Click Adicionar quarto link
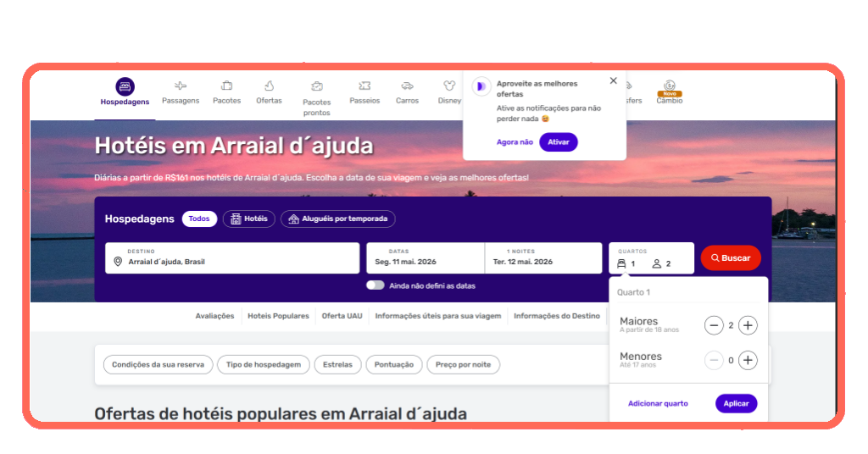Screen dimensions: 868x454 click(x=658, y=404)
